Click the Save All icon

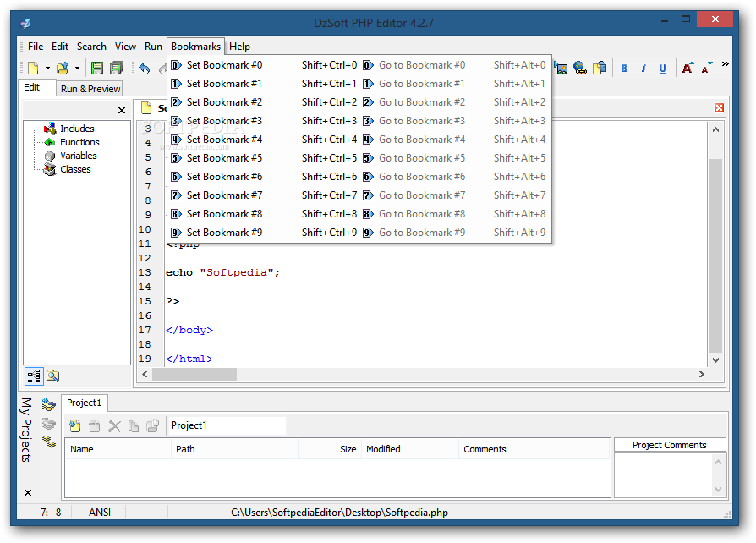point(116,68)
